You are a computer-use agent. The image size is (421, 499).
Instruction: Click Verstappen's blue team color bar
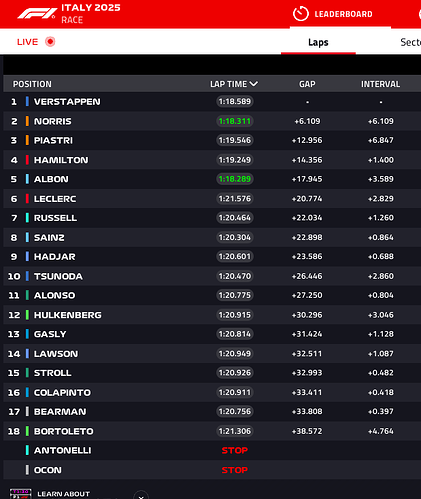click(27, 101)
